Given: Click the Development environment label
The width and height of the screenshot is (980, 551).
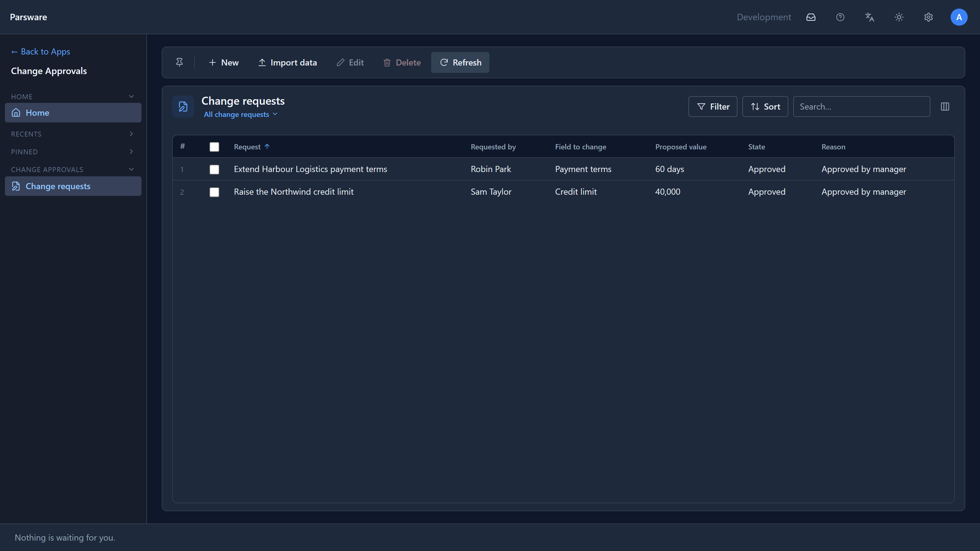Looking at the screenshot, I should [x=764, y=17].
